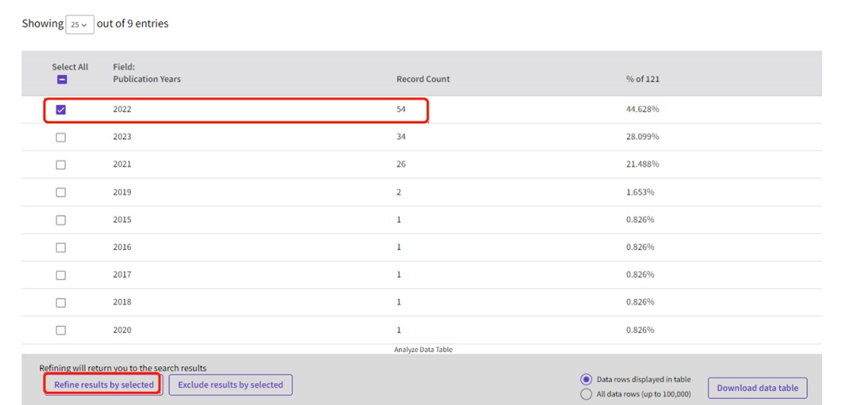The image size is (868, 405).
Task: Tick the checkbox for year 2021
Action: 61,165
